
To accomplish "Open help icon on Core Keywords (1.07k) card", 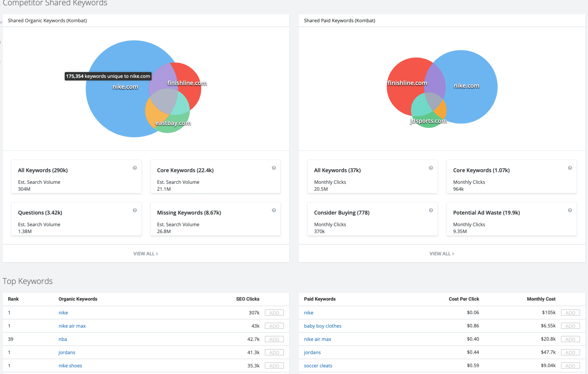I will pos(570,168).
